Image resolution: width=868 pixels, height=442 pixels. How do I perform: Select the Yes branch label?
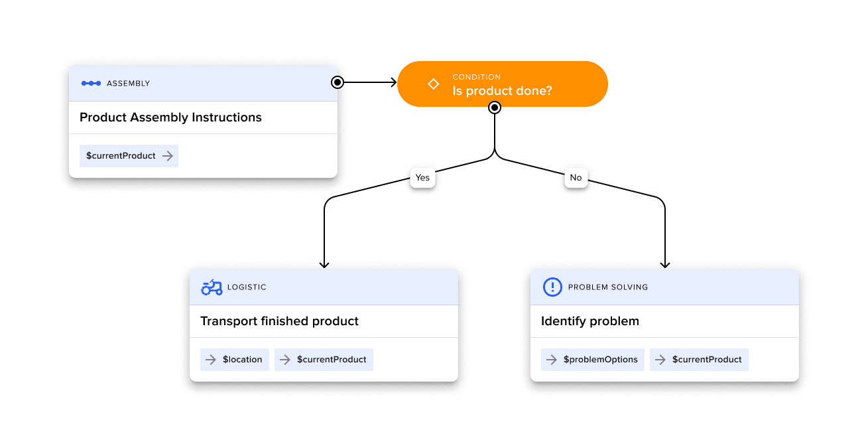422,178
